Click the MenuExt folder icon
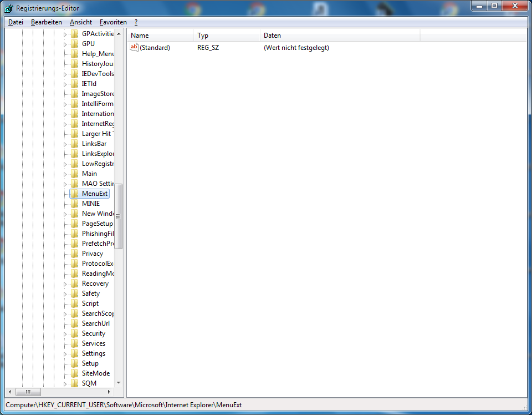The image size is (532, 415). (x=75, y=194)
